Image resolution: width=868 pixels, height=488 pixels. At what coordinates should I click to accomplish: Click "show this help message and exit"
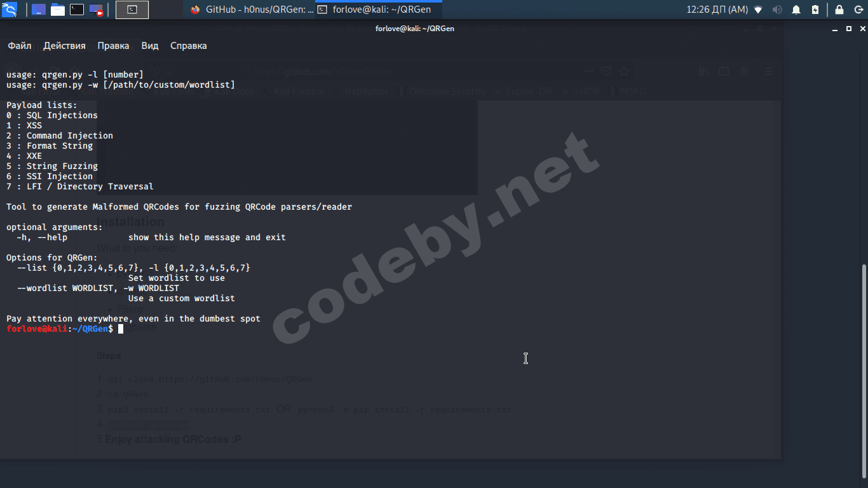(207, 238)
